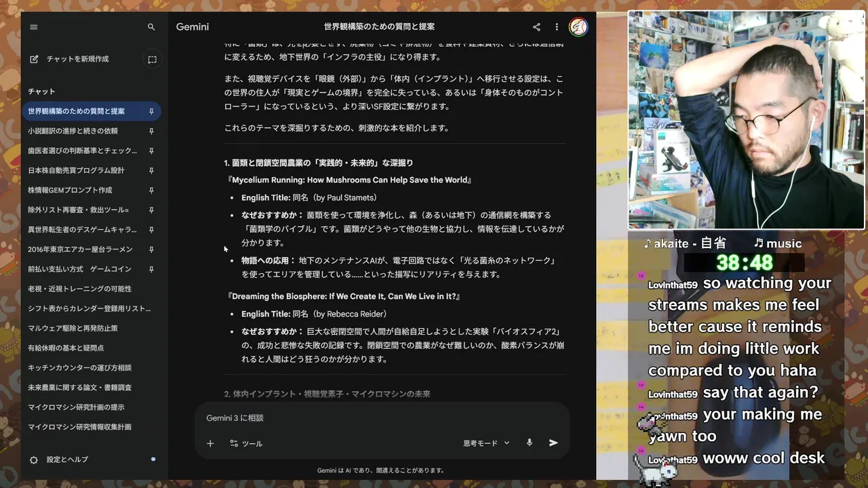Click the conversation title in the header

tap(379, 27)
